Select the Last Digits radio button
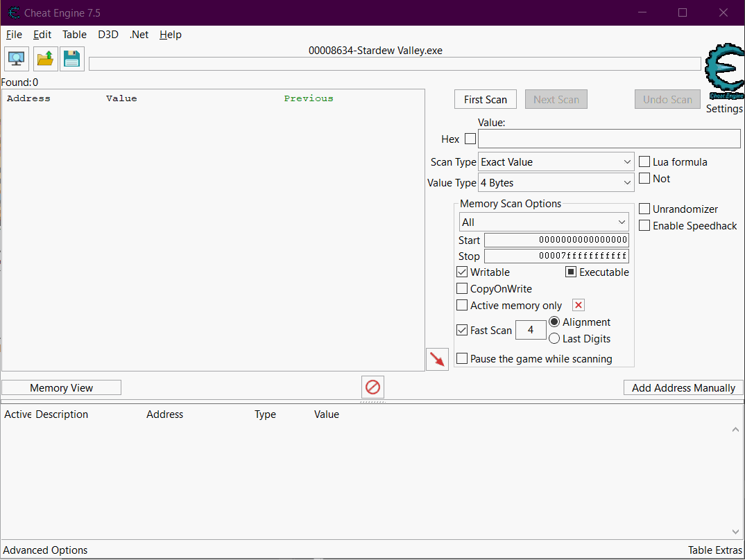Screen dimensions: 745x560 point(554,338)
